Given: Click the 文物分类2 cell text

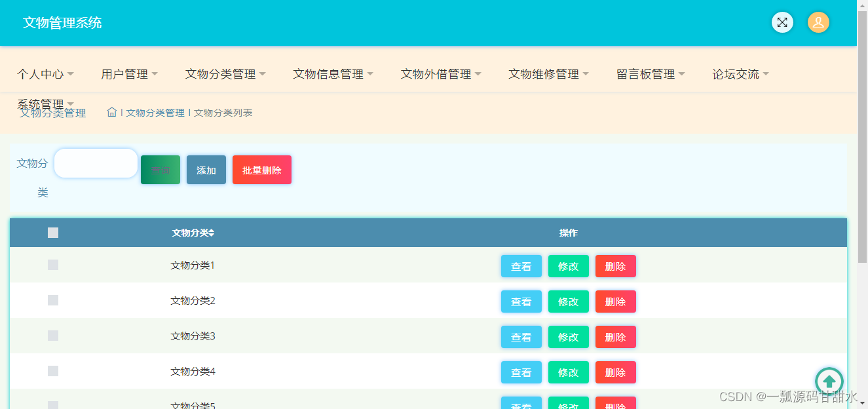Looking at the screenshot, I should tap(193, 301).
